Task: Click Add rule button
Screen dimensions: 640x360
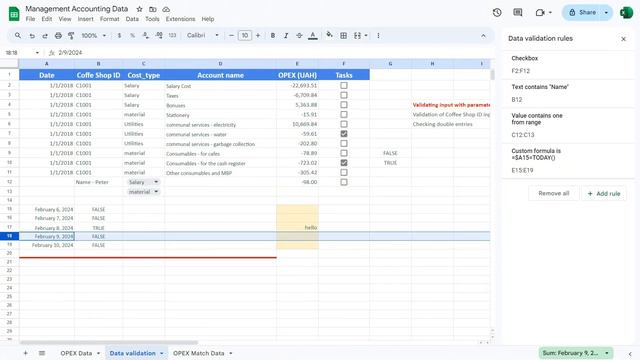Action: (x=604, y=193)
